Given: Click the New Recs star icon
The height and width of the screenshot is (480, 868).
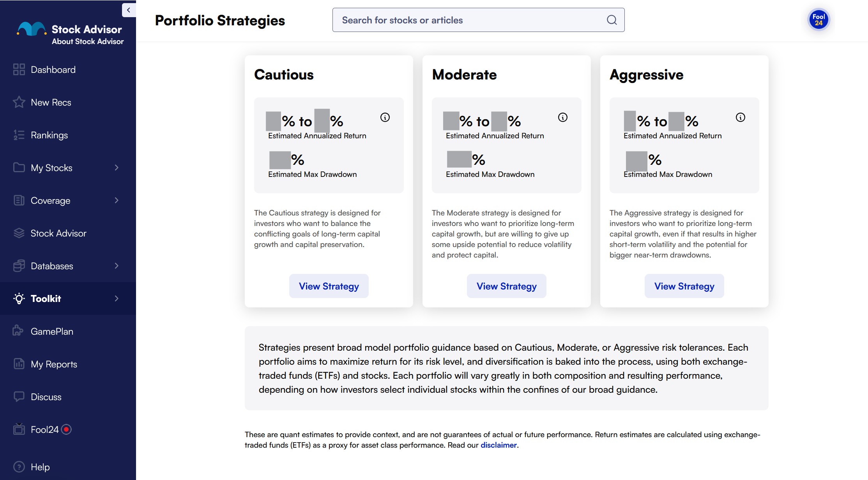Looking at the screenshot, I should 19,102.
